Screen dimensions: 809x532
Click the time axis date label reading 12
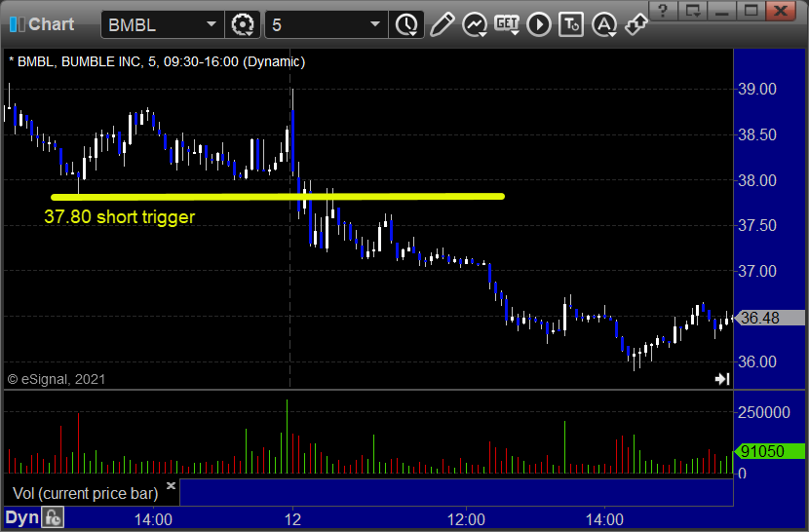click(292, 519)
